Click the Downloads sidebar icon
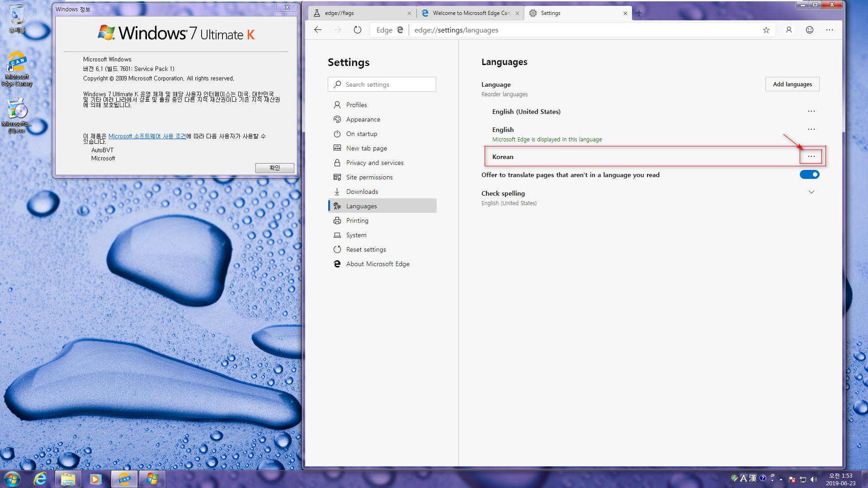Image resolution: width=868 pixels, height=488 pixels. tap(337, 191)
